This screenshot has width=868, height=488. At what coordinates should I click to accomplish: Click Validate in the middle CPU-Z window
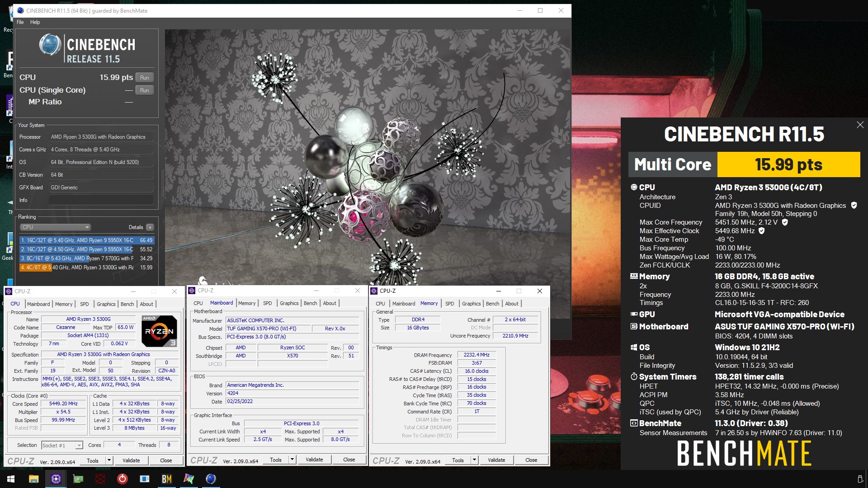314,460
